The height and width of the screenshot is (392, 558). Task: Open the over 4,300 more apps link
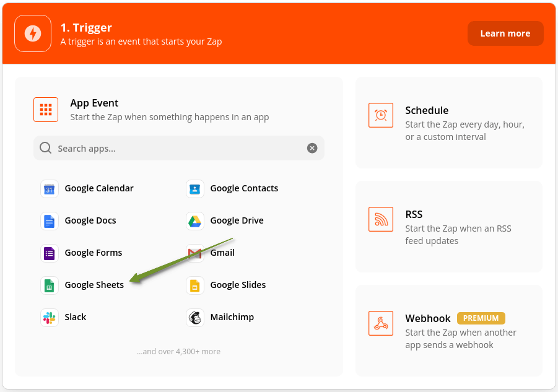tap(179, 351)
